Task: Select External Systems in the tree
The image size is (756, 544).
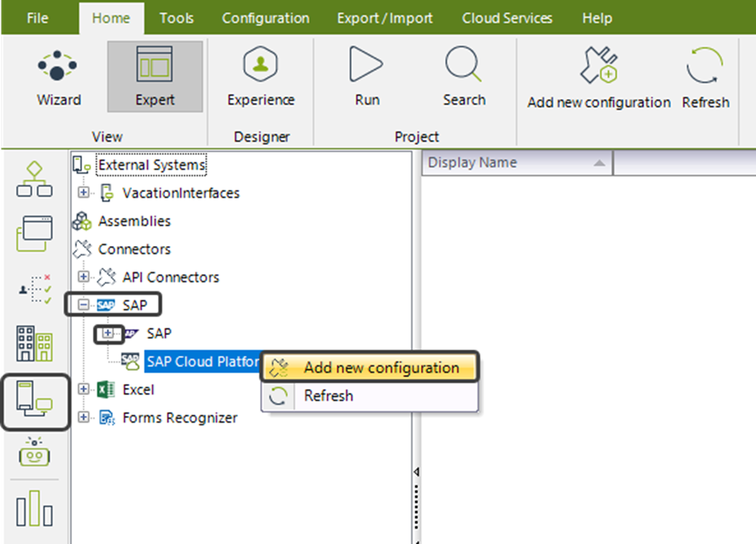Action: (152, 165)
